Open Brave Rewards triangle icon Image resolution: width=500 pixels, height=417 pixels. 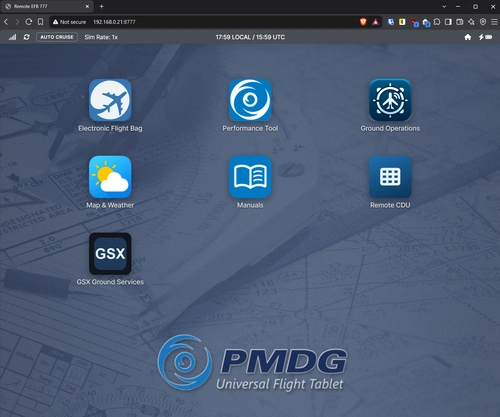[376, 22]
